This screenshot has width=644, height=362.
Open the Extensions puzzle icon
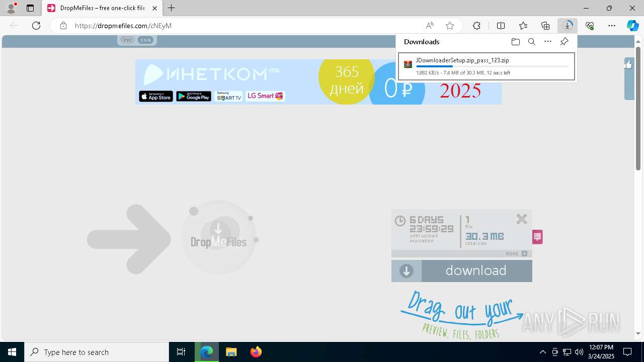[476, 26]
